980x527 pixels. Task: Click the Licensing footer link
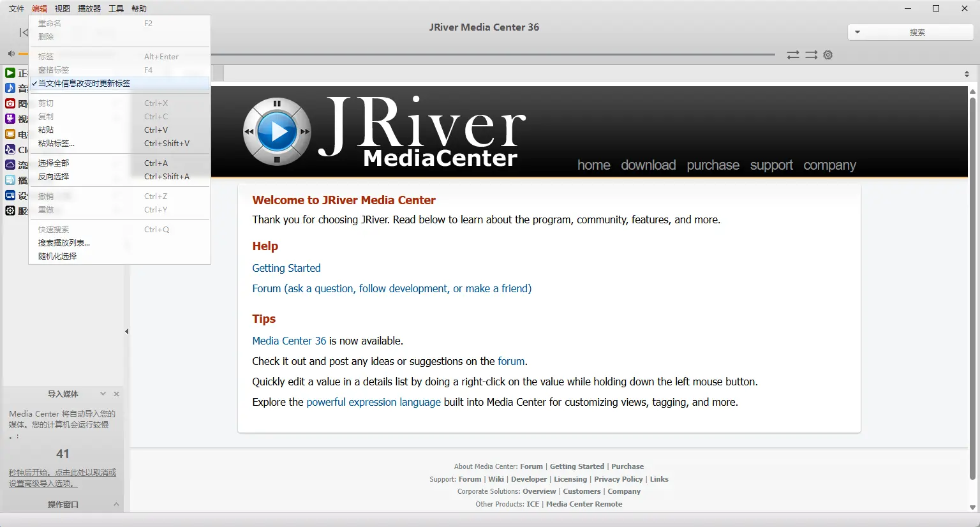click(x=570, y=479)
